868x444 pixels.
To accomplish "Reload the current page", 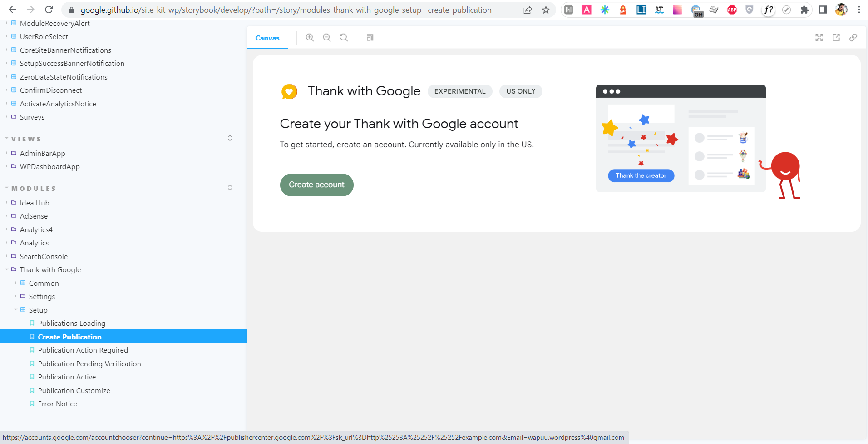I will pyautogui.click(x=49, y=10).
